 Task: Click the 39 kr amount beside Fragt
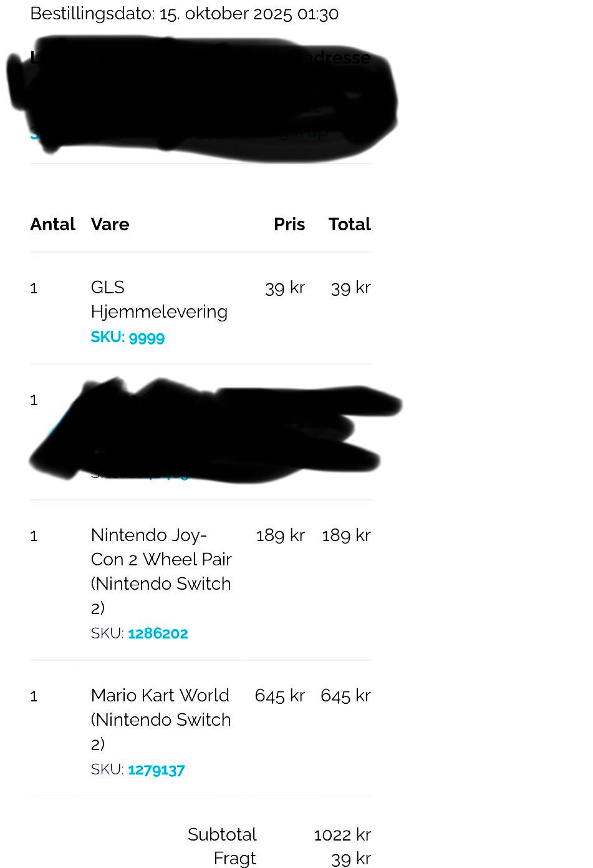[x=351, y=859]
